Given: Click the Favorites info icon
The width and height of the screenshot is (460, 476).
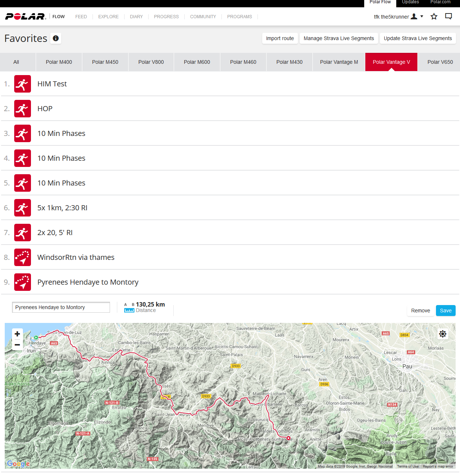Looking at the screenshot, I should click(x=56, y=38).
